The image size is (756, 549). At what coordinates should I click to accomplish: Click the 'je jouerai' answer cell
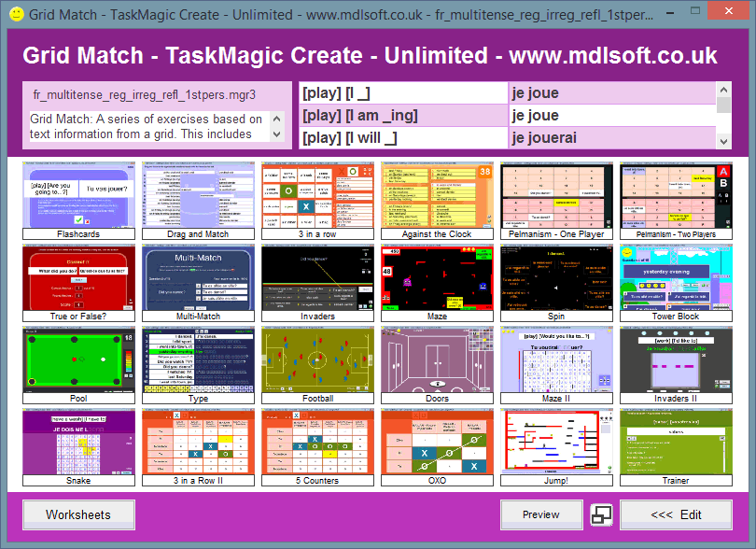coord(612,138)
